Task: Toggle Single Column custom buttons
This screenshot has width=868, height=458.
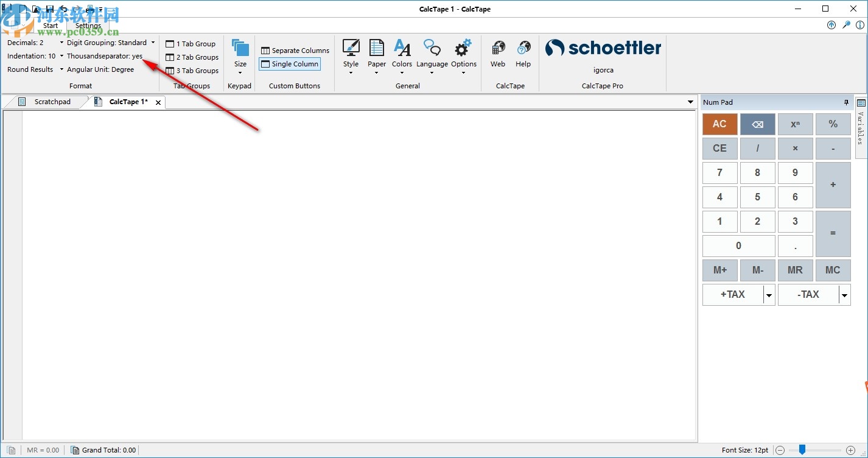Action: point(290,64)
